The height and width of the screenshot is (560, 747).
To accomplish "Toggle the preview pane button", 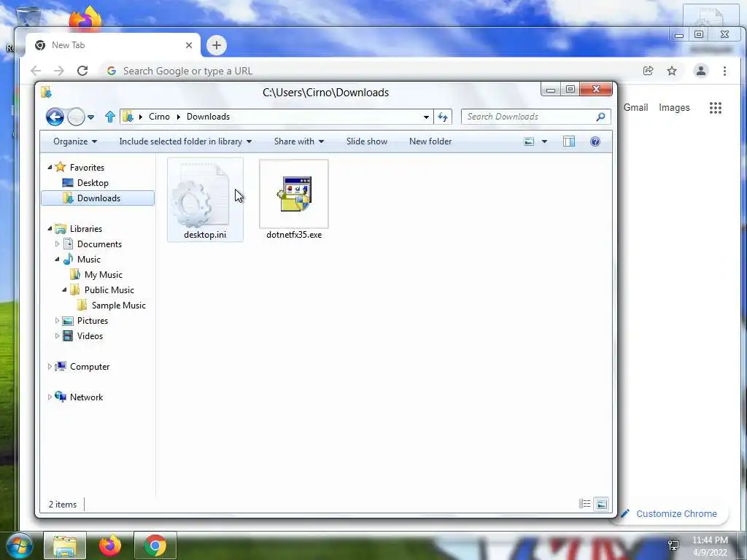I will coord(569,141).
